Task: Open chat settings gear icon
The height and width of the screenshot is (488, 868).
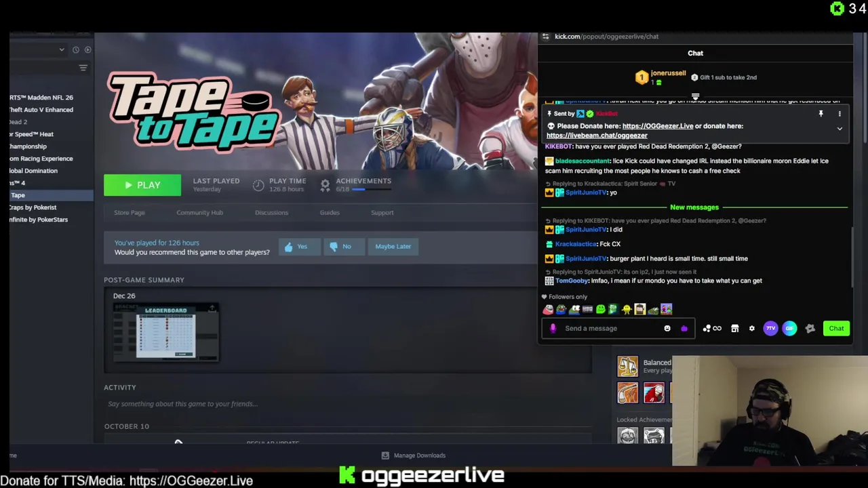Action: (751, 328)
